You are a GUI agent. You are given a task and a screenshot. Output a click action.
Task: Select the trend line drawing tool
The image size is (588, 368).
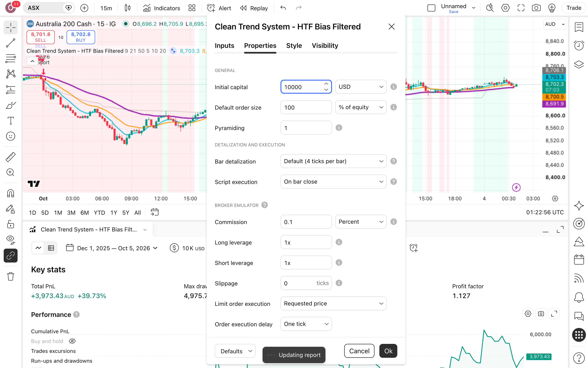click(10, 43)
